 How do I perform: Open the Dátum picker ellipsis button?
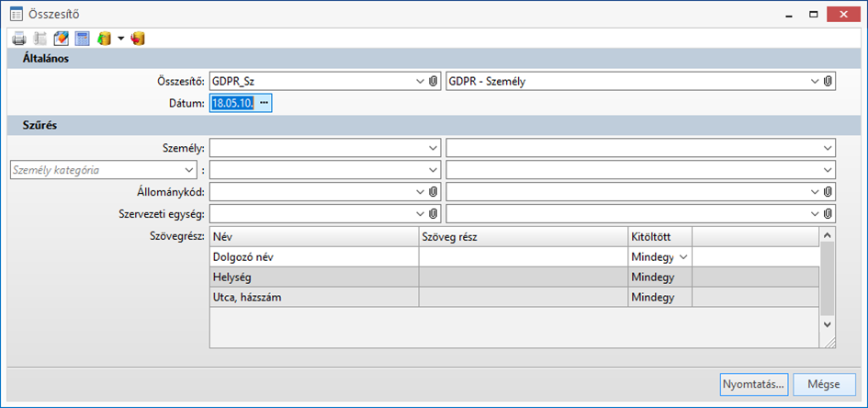pos(264,103)
